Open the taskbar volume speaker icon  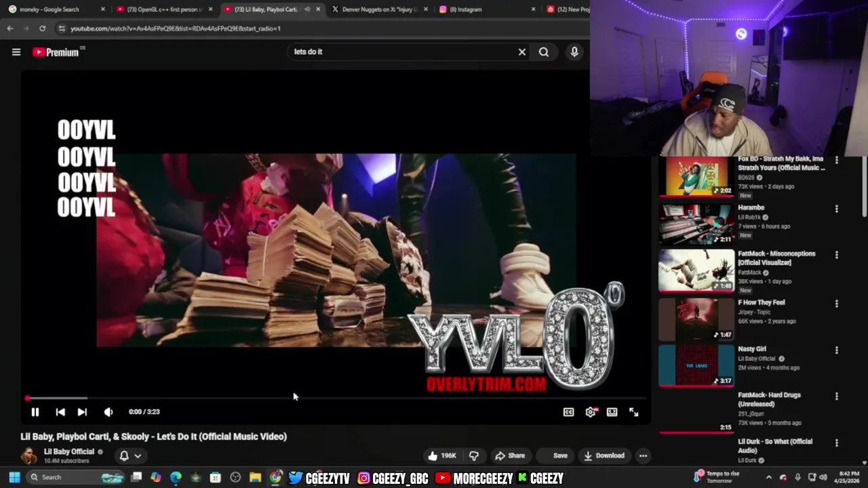823,477
